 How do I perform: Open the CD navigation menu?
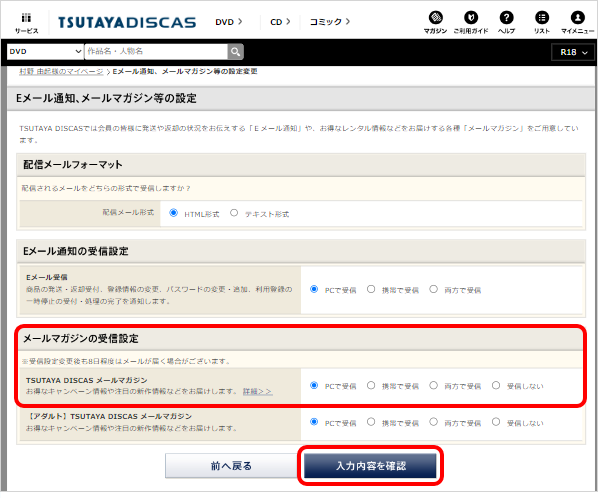coord(280,22)
